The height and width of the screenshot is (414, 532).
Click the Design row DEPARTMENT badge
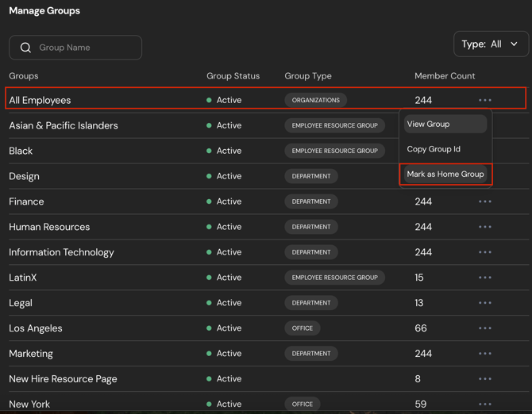[311, 176]
